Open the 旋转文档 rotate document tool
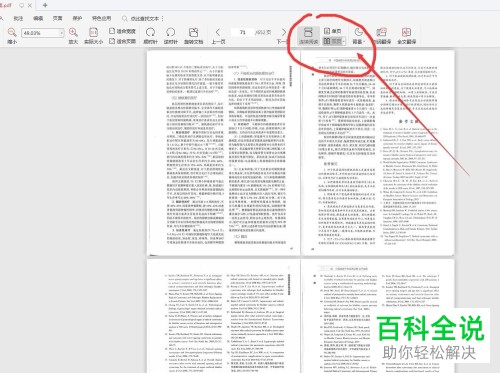 (193, 36)
